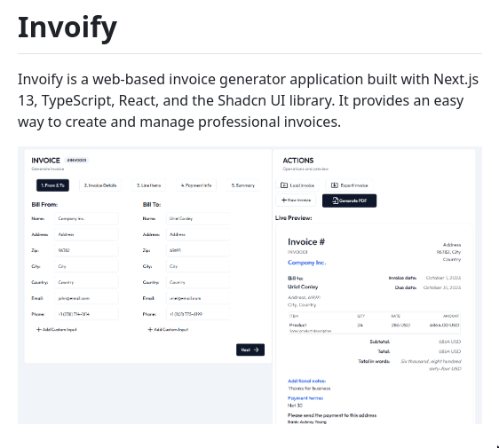The width and height of the screenshot is (499, 448).
Task: Click the Bill To City input field
Action: pos(198,266)
